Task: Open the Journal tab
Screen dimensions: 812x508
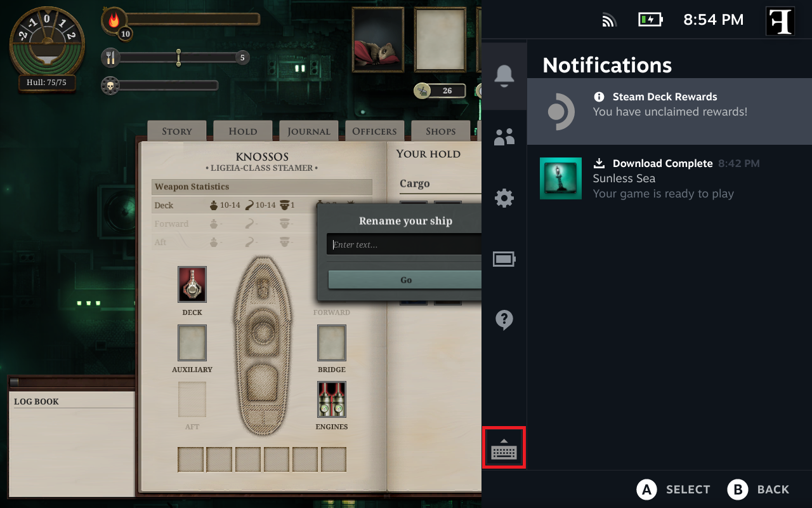Action: coord(308,131)
